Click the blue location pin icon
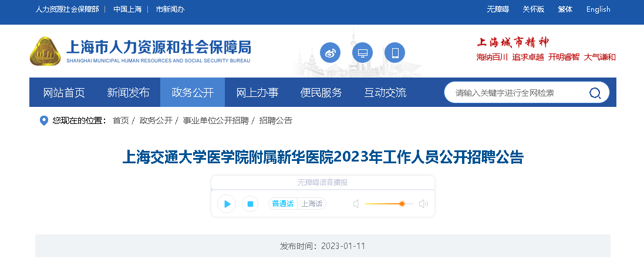The height and width of the screenshot is (269, 644). [44, 121]
